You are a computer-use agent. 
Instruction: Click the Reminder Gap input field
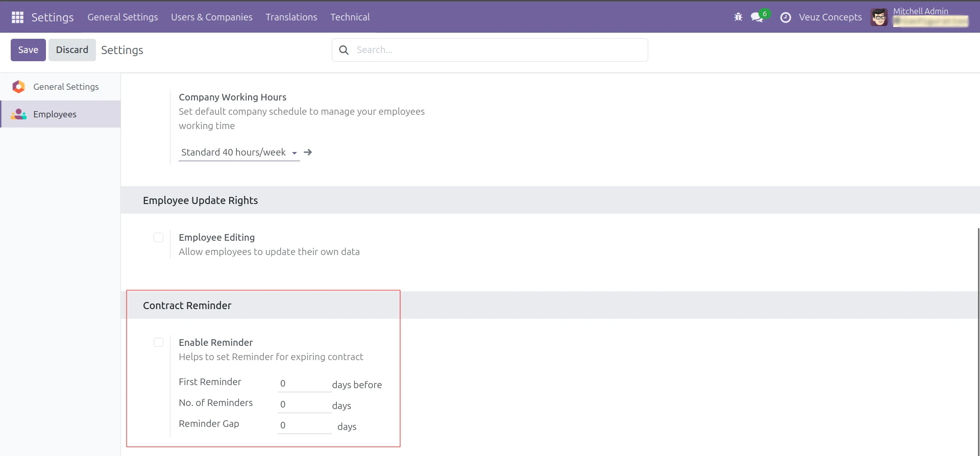(304, 425)
